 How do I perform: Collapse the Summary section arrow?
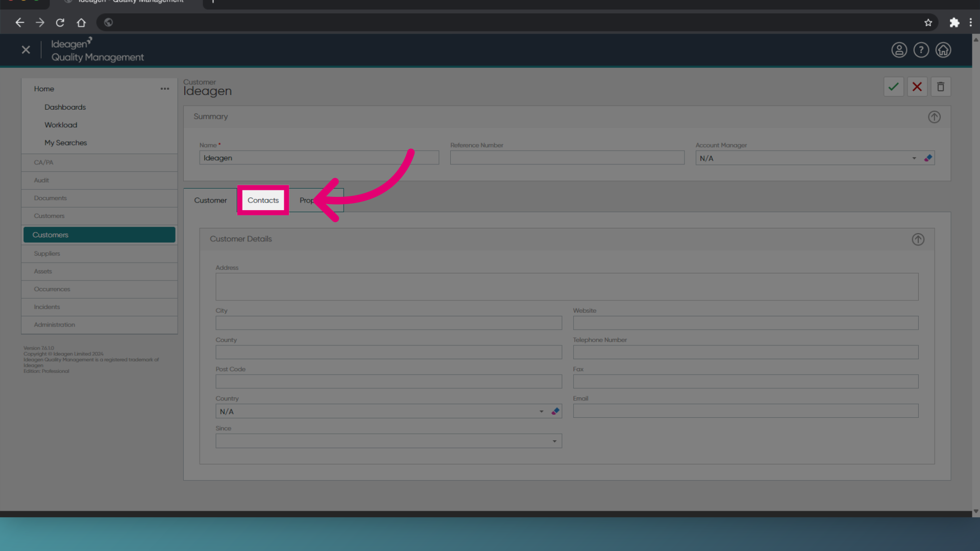[934, 117]
